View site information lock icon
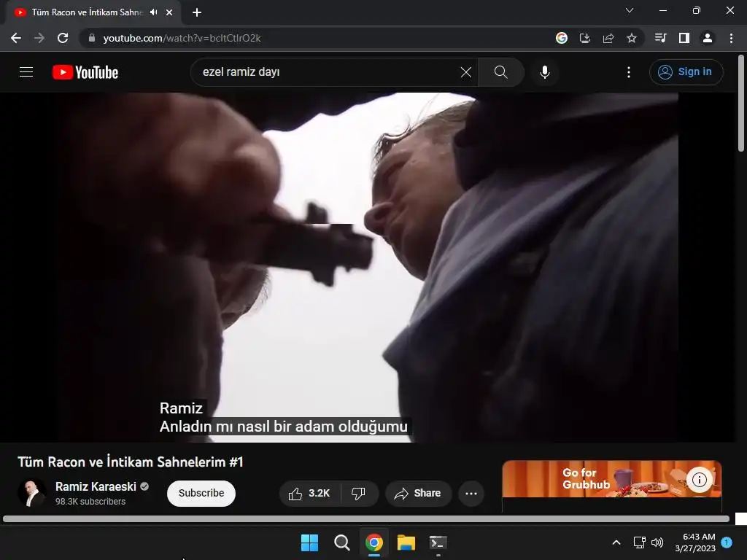Viewport: 747px width, 560px height. (x=92, y=38)
